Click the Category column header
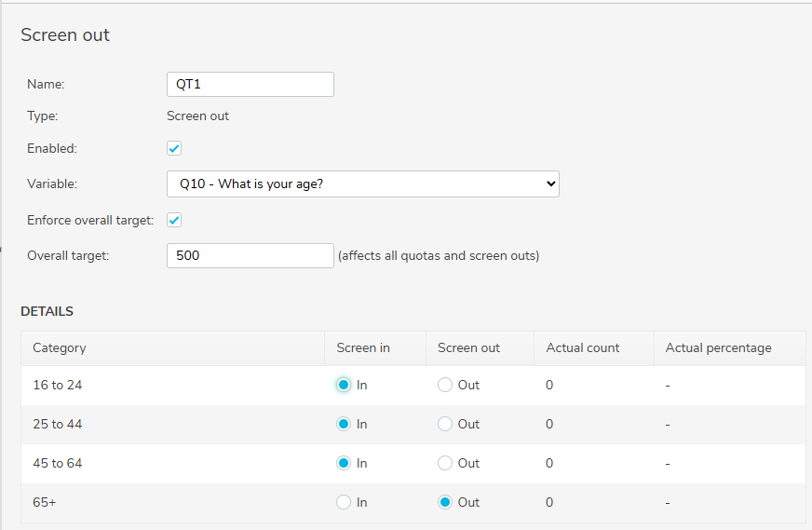The image size is (812, 530). (60, 348)
